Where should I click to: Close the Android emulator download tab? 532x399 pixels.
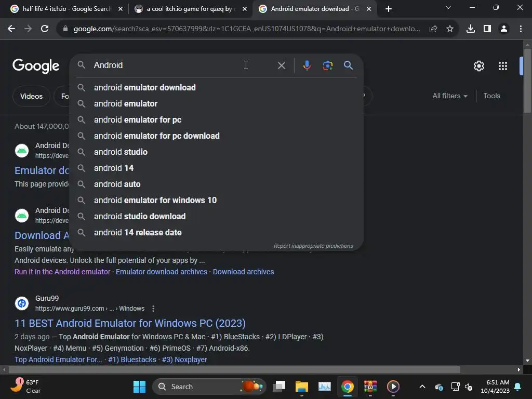(369, 9)
